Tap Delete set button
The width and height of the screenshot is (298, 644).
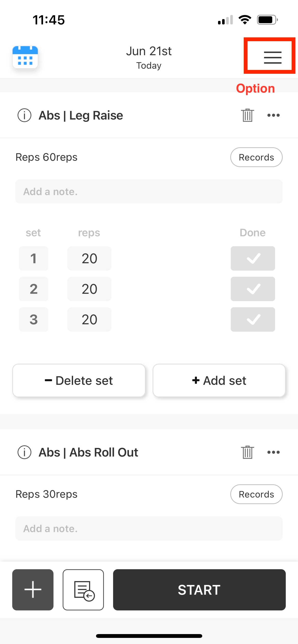tap(79, 380)
